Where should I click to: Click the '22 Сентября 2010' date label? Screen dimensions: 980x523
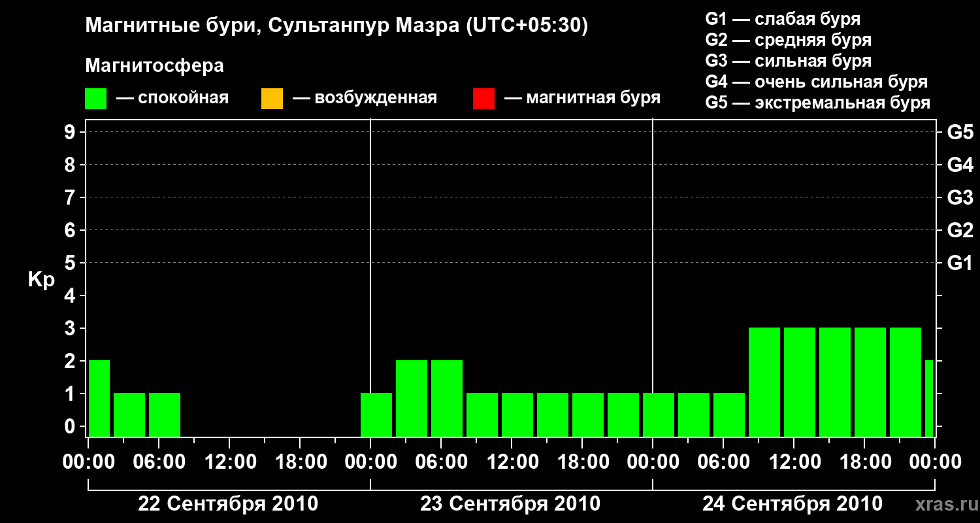click(228, 504)
